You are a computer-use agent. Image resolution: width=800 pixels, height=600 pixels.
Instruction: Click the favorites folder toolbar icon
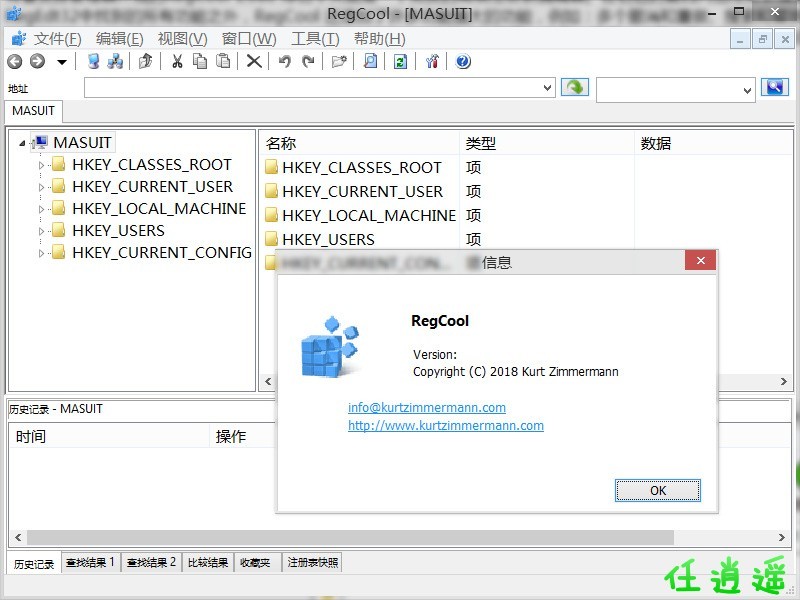[339, 62]
